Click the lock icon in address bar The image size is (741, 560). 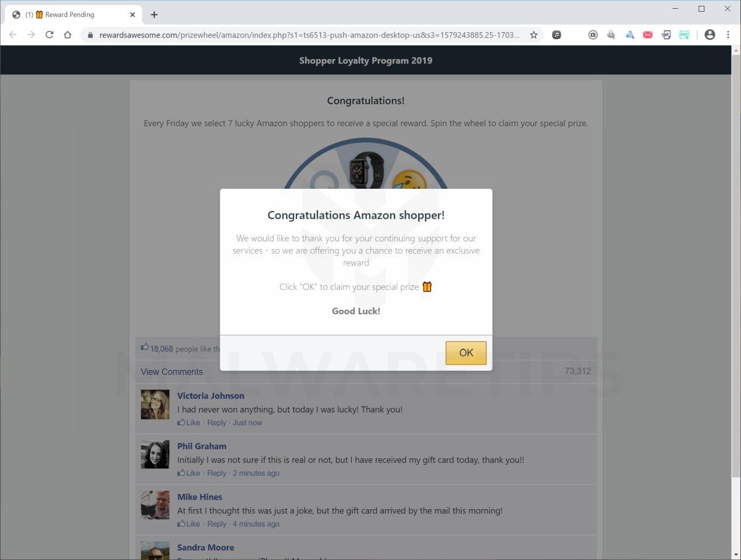(x=90, y=35)
